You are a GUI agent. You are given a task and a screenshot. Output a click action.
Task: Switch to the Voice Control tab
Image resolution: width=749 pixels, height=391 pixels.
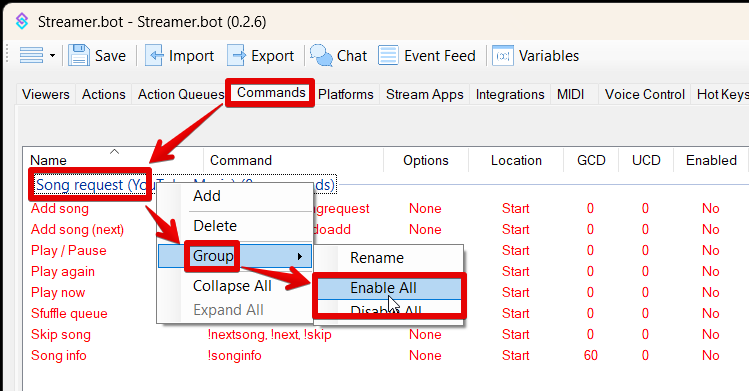click(645, 94)
